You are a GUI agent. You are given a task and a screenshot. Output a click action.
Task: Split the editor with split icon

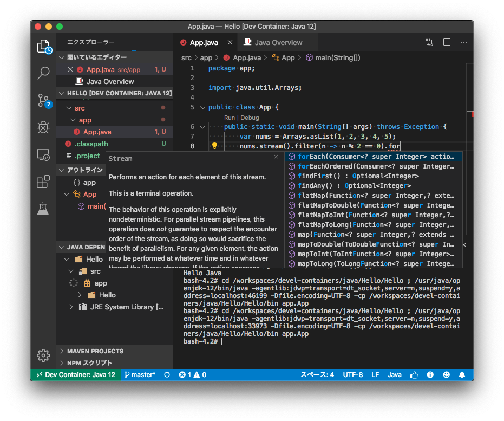[x=447, y=42]
